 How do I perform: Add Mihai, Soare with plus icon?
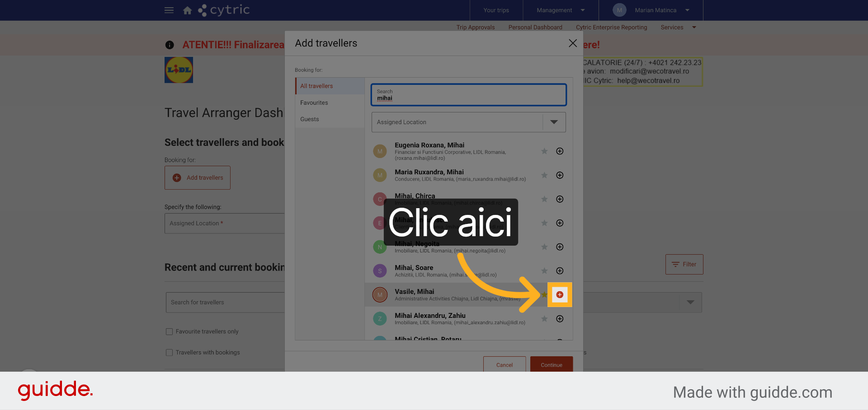click(x=560, y=271)
